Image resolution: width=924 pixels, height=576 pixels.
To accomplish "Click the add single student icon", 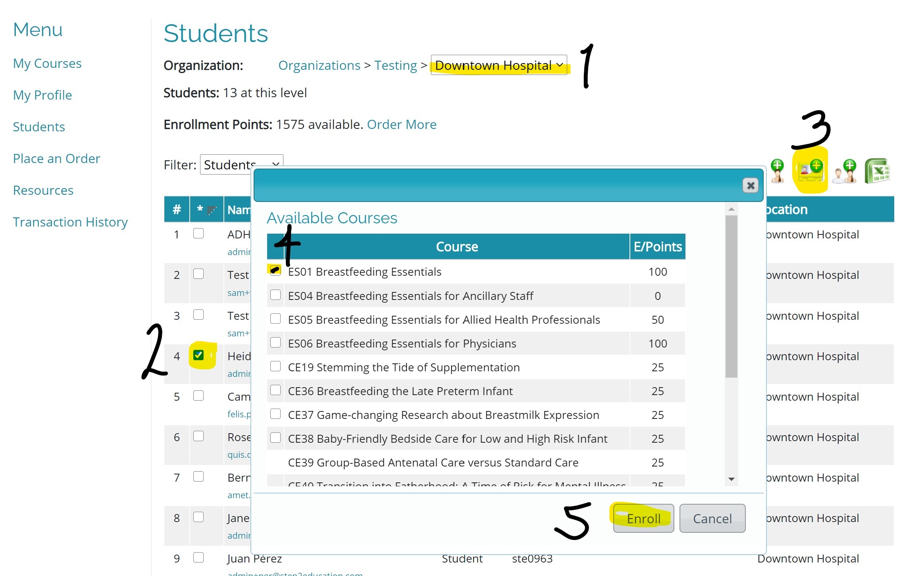I will (777, 171).
